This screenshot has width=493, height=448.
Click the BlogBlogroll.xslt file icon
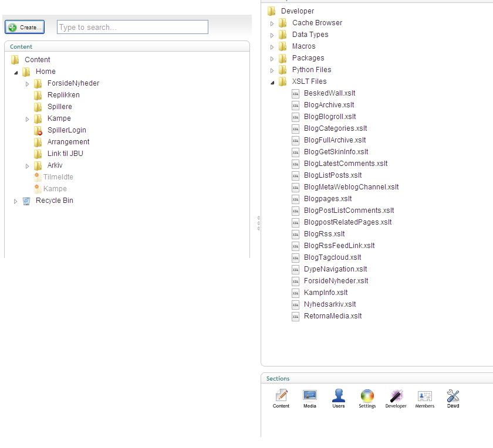[x=295, y=117]
